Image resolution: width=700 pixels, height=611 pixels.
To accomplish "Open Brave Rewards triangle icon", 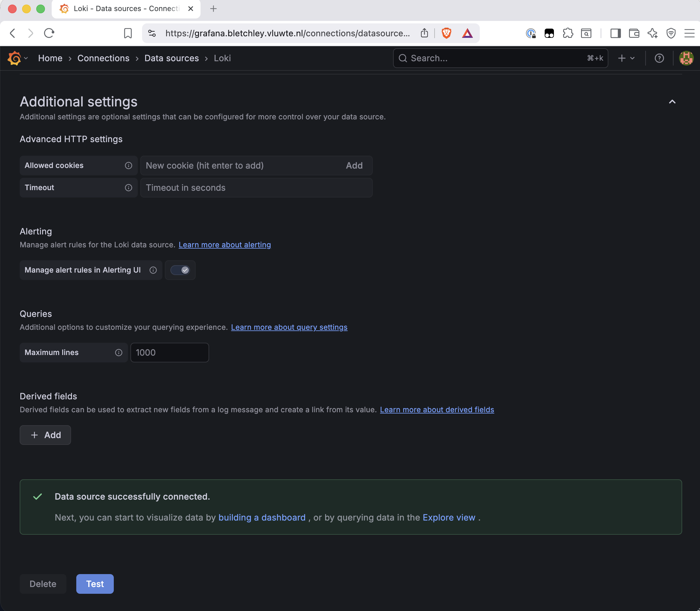I will 467,34.
